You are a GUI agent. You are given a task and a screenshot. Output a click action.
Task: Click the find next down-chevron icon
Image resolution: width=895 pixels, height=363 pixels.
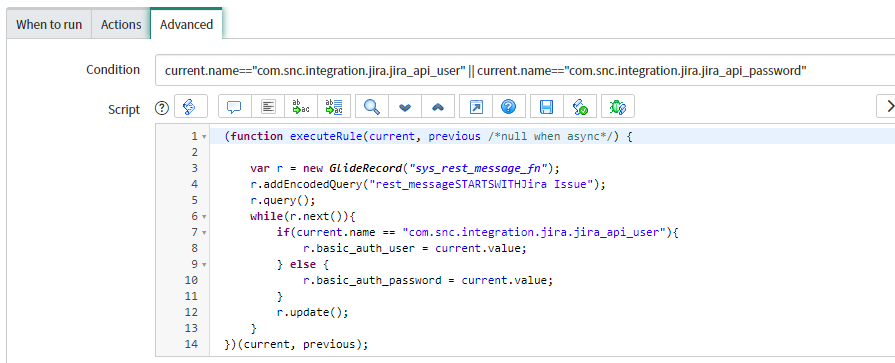pyautogui.click(x=405, y=107)
